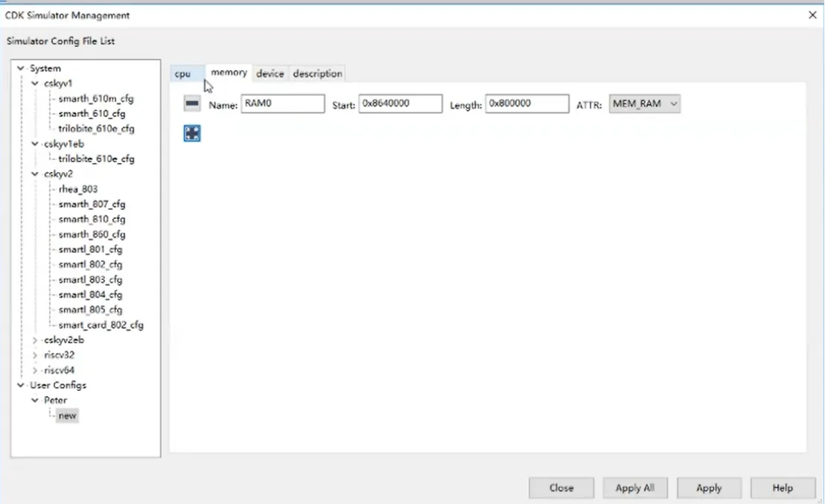Expand the cskyv2eb tree node
This screenshot has width=825, height=504.
point(35,340)
